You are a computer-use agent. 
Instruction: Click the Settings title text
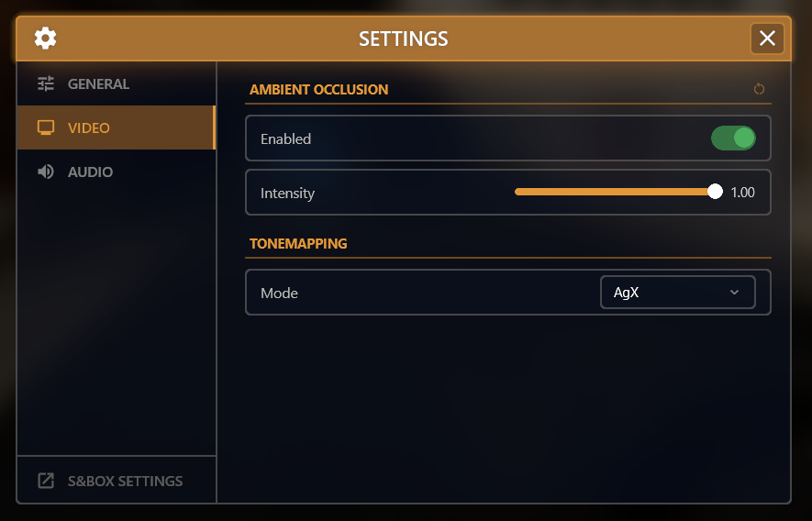point(404,39)
